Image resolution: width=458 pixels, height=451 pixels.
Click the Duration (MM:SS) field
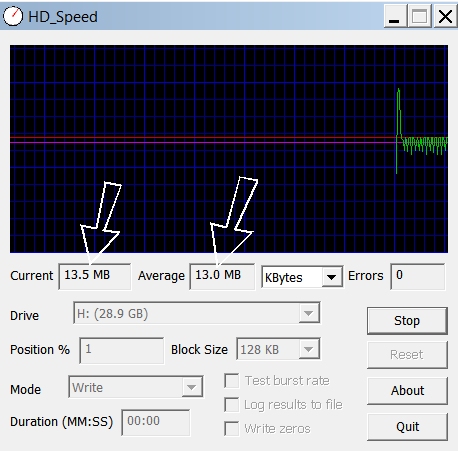pos(156,422)
